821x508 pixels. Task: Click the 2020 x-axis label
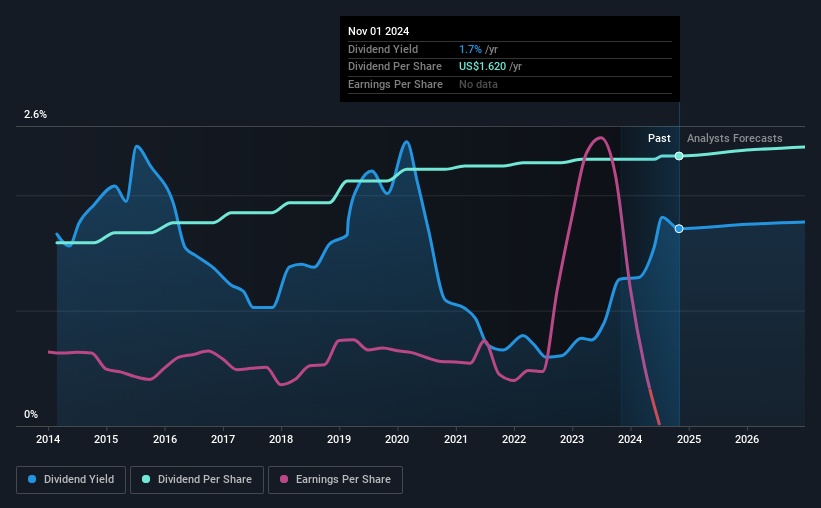tap(397, 439)
